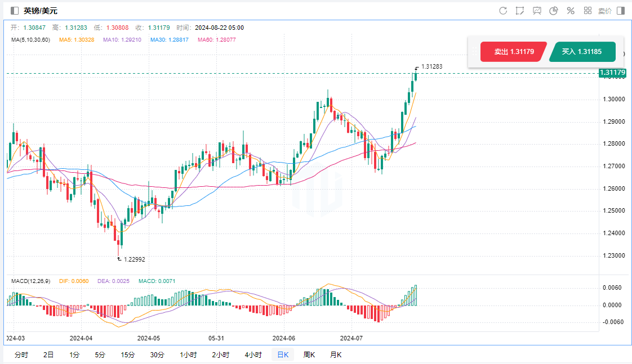
Task: Toggle the left panel icon beside 英镑/美元
Action: click(15, 11)
